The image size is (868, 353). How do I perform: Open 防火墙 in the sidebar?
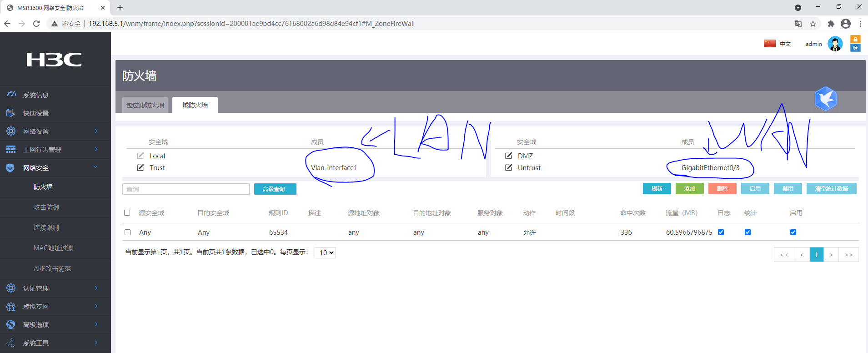tap(43, 187)
